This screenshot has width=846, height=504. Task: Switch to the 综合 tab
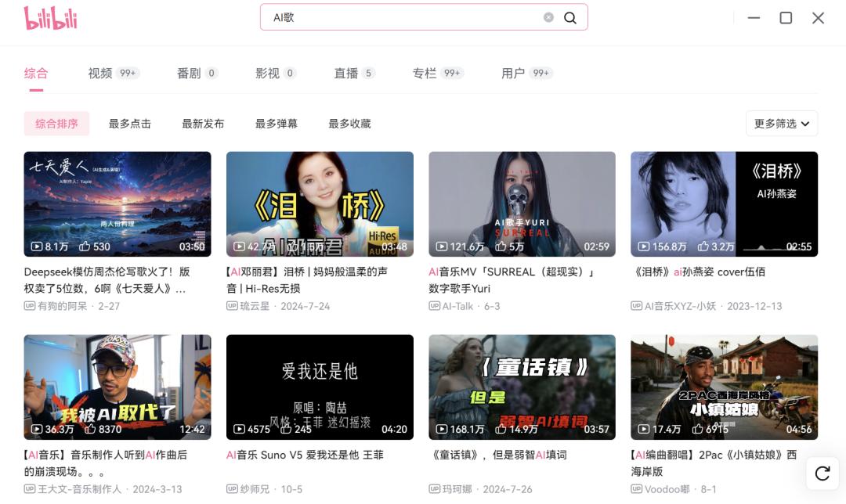point(36,74)
